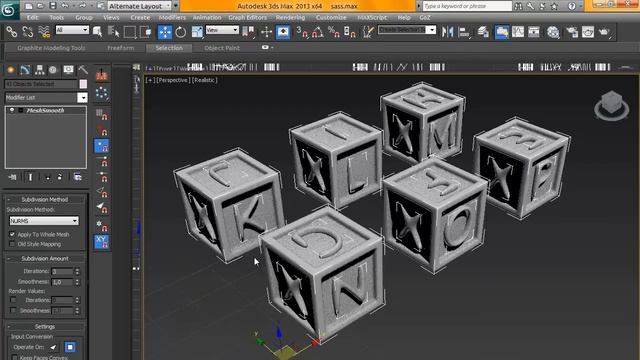The width and height of the screenshot is (640, 360).
Task: Open the Curve Editor icon
Action: click(x=518, y=31)
